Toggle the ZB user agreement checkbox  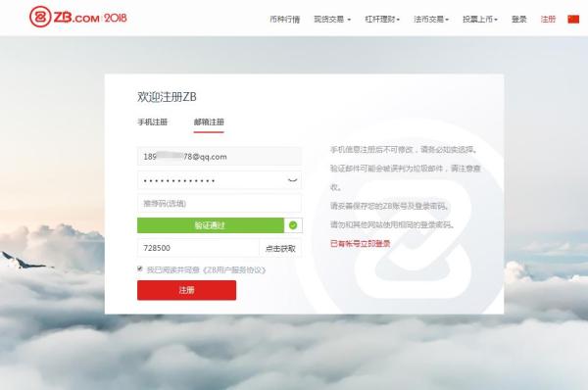point(140,268)
